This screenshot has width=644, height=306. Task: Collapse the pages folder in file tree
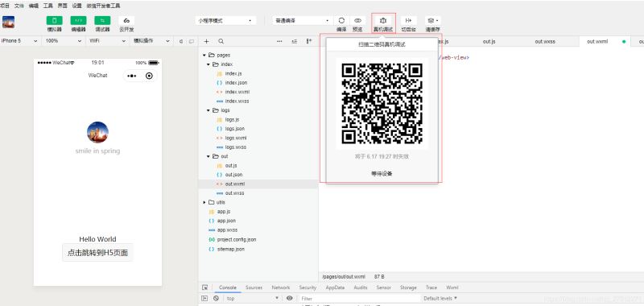204,55
